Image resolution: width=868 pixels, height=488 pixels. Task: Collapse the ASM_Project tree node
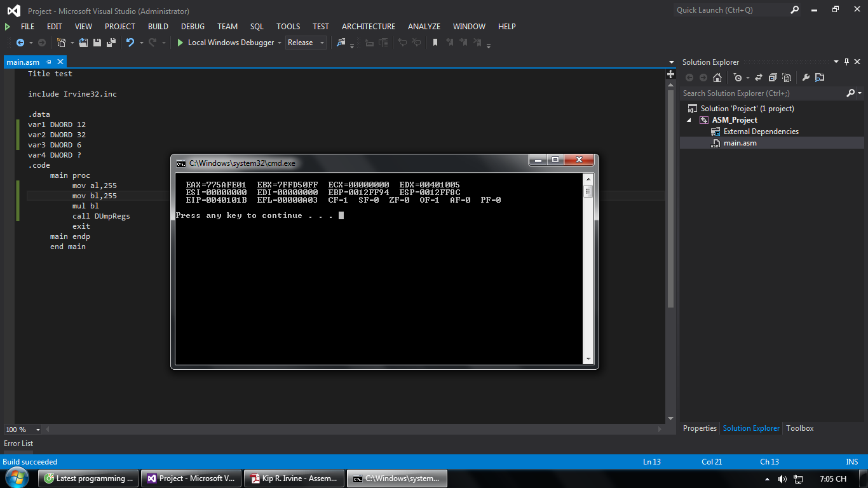coord(690,120)
